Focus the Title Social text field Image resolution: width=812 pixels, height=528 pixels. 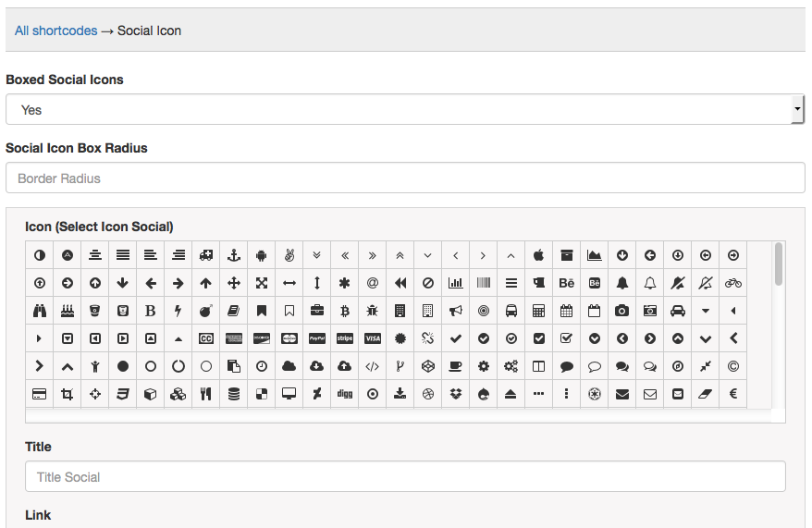(x=405, y=477)
